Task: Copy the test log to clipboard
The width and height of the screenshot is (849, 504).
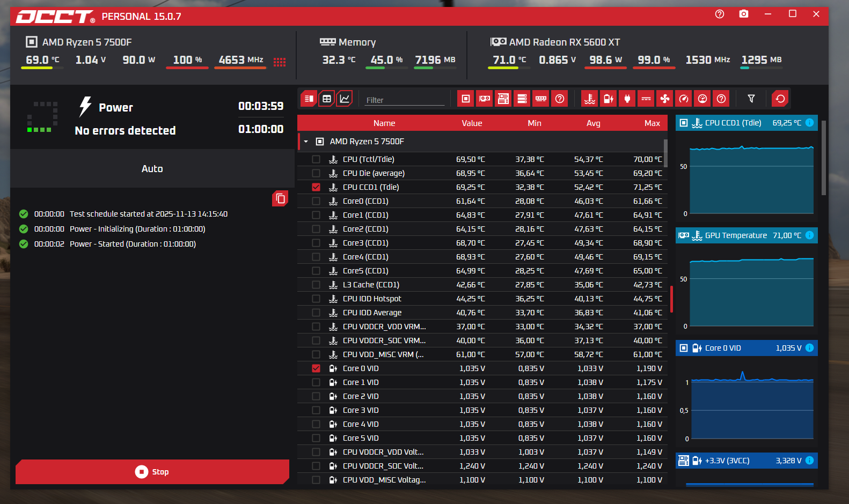Action: [280, 198]
